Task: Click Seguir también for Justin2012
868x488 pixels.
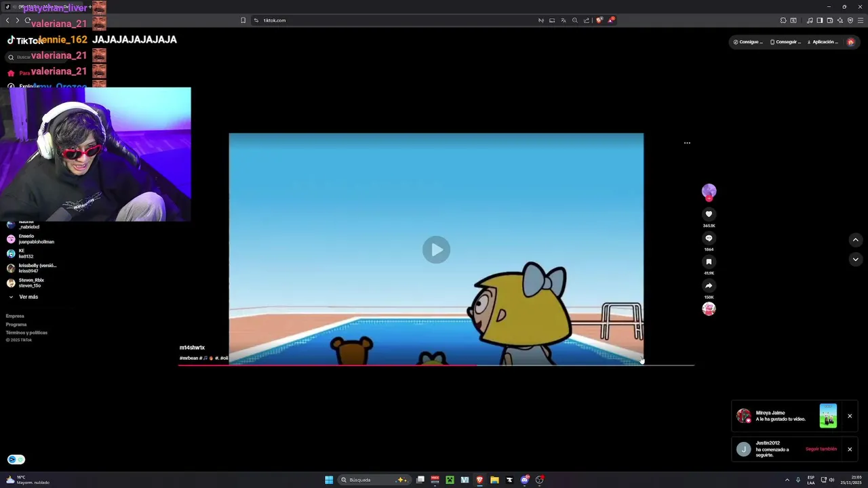Action: (821, 449)
